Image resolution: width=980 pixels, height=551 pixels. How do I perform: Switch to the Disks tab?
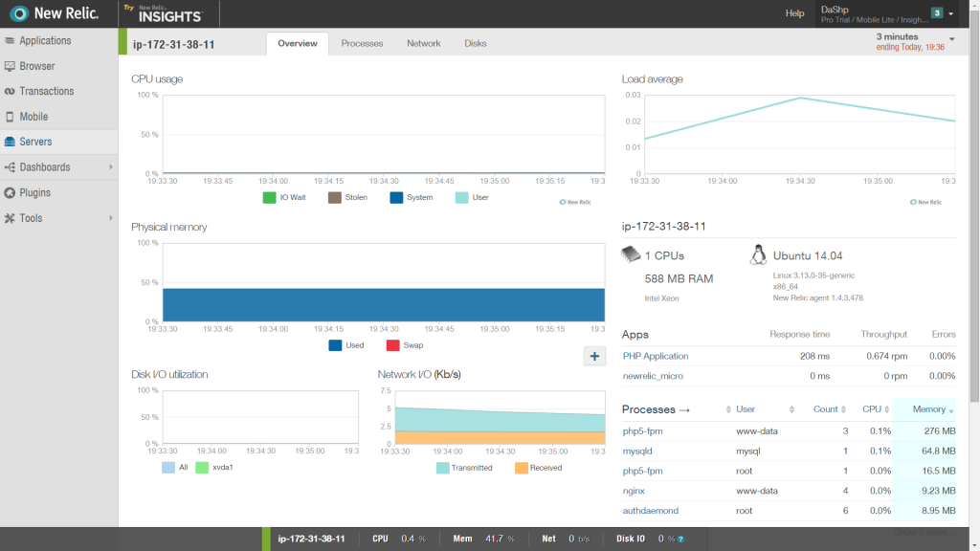point(475,44)
